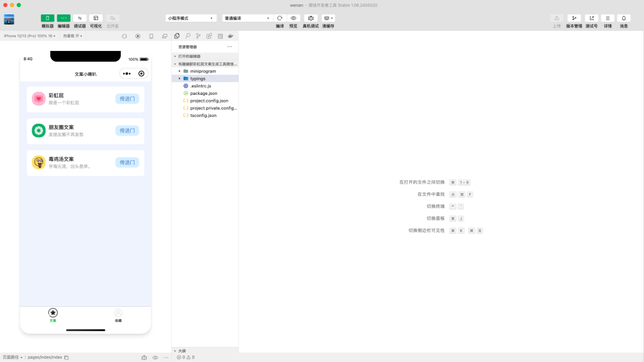Toggle the 编辑器 editor panel

tap(64, 18)
